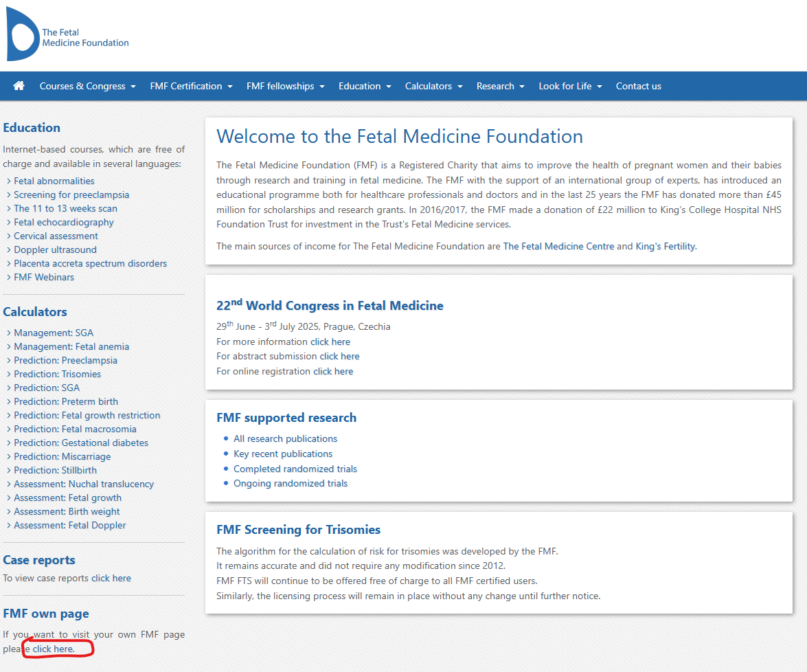Open Prediction: Stillbirth calculator
This screenshot has height=672, width=807.
tap(55, 470)
